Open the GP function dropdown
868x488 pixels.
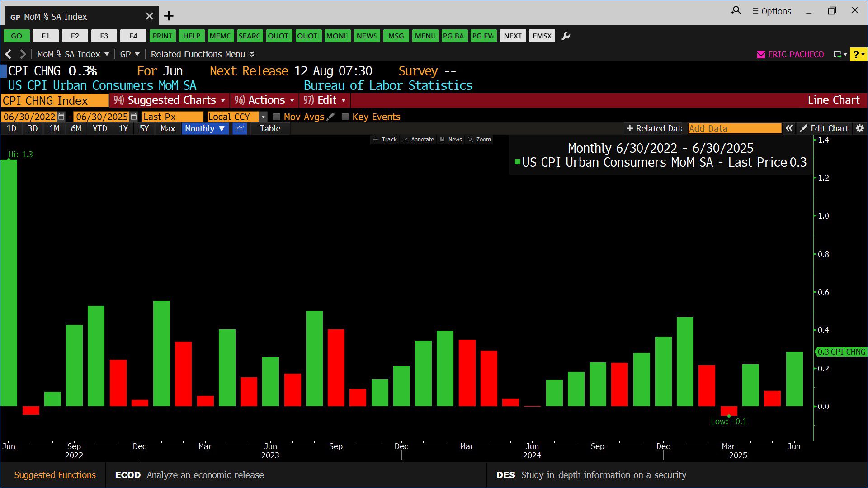pos(130,54)
